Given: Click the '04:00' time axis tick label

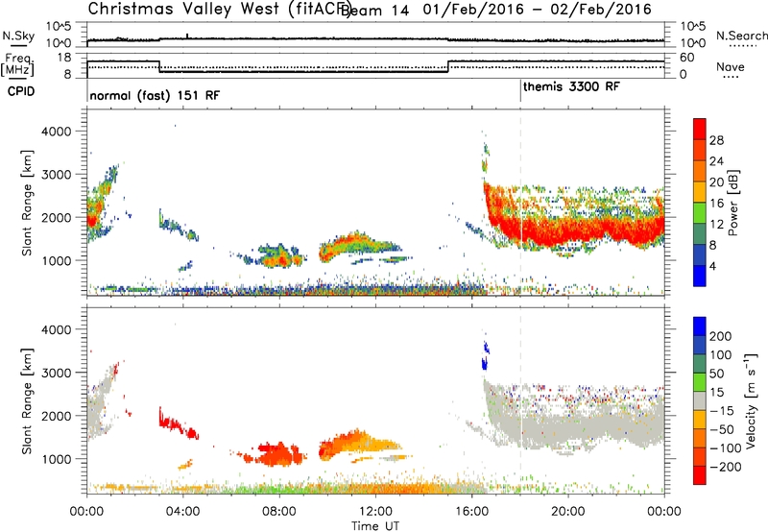Looking at the screenshot, I should point(182,512).
